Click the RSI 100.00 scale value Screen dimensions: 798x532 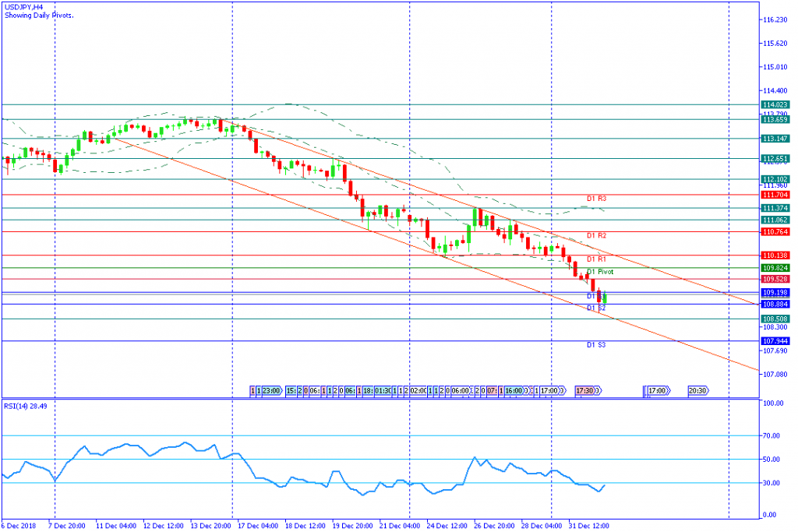point(773,403)
